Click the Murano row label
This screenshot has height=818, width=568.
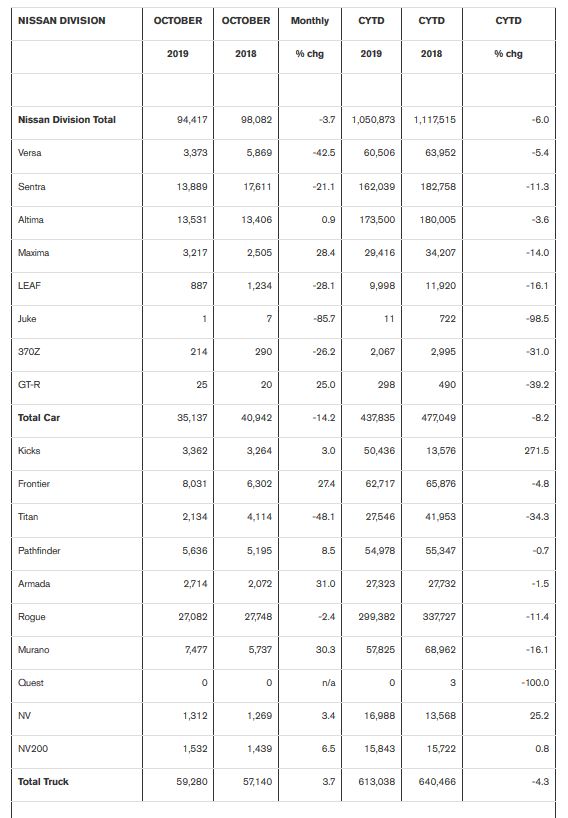(33, 649)
